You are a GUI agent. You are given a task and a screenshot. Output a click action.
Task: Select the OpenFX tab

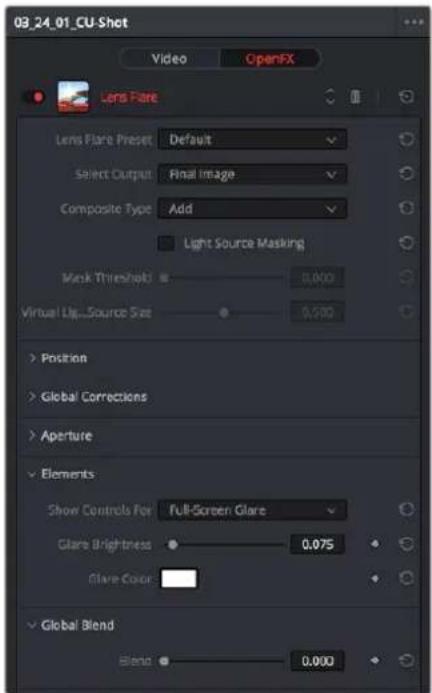[270, 59]
